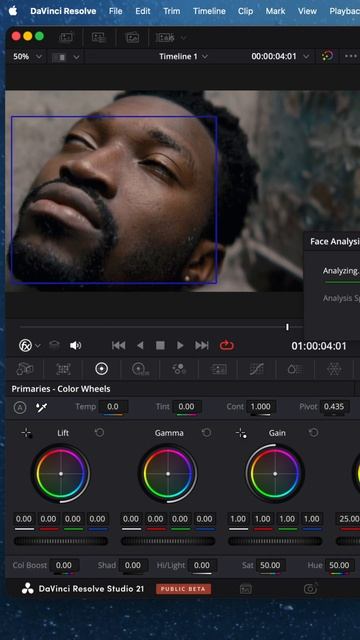The width and height of the screenshot is (360, 640).
Task: Open the Trim menu
Action: [x=171, y=11]
